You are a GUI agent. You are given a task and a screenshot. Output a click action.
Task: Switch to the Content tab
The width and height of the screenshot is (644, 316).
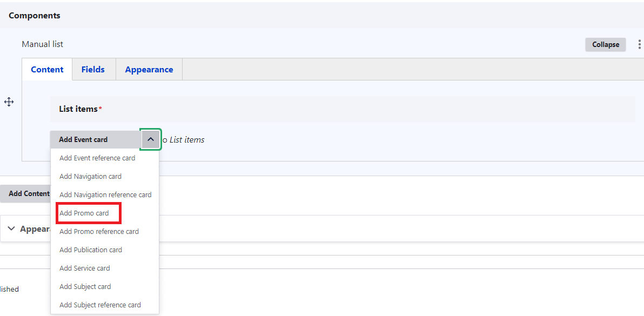(47, 70)
